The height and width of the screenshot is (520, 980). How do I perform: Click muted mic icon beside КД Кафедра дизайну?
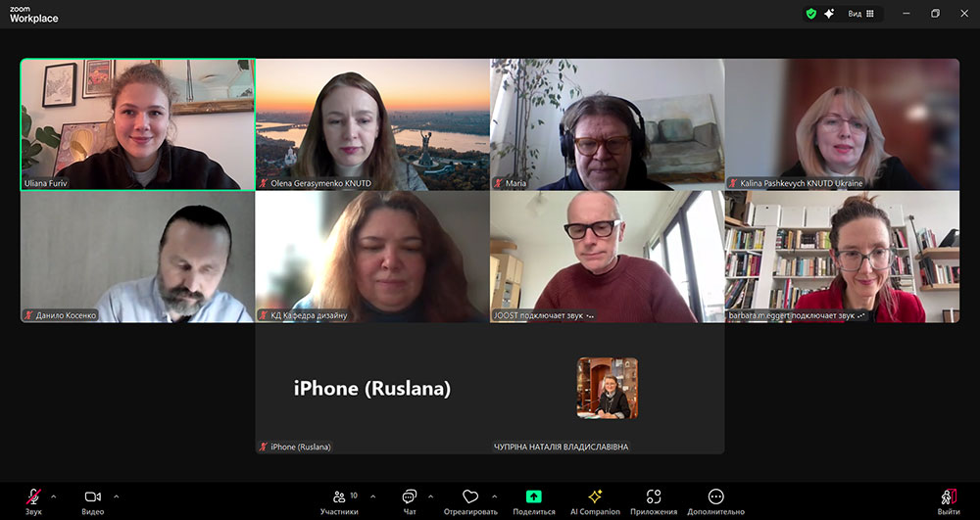263,315
